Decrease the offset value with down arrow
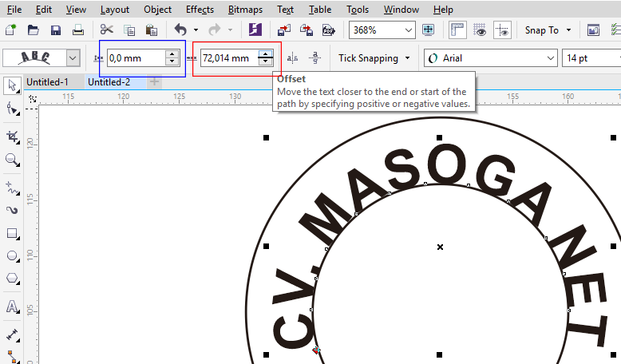This screenshot has height=364, width=621. coord(265,62)
